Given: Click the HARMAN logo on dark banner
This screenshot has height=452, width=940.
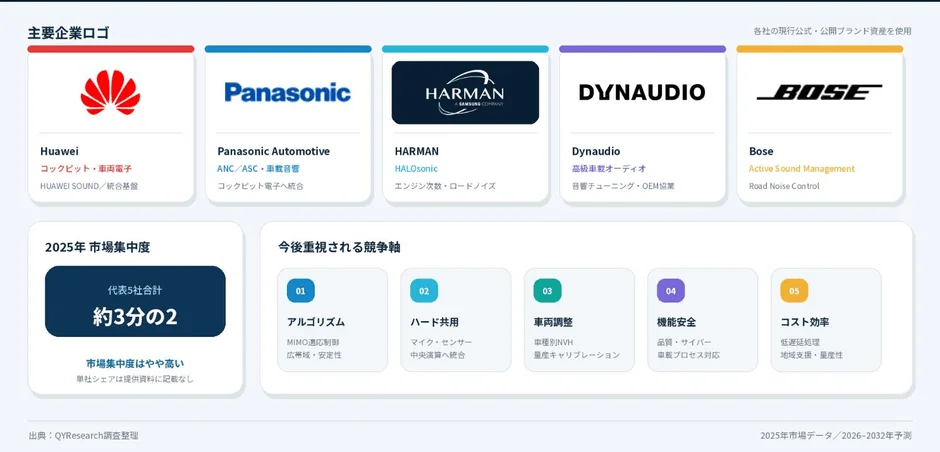Looking at the screenshot, I should point(465,92).
